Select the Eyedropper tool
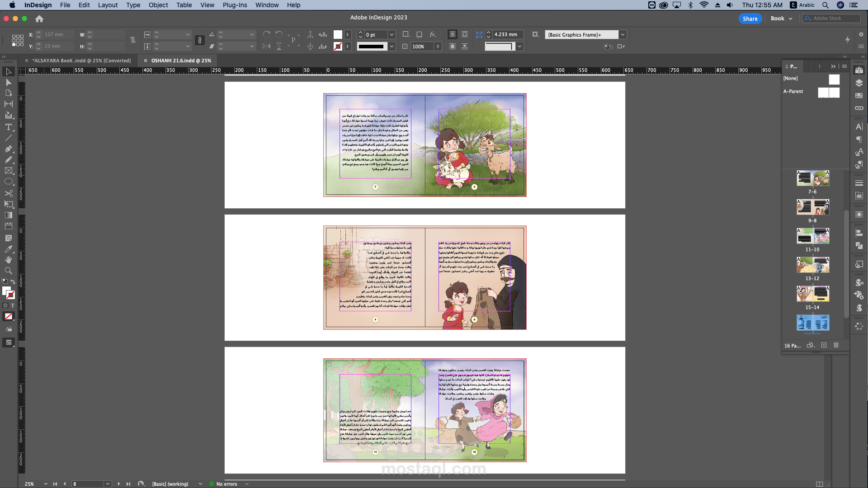This screenshot has width=868, height=488. [x=9, y=249]
